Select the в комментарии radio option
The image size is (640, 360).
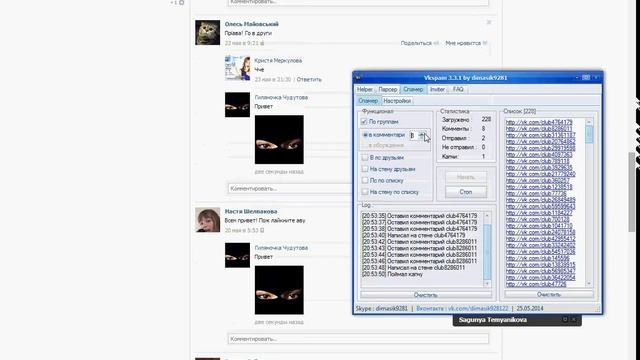(x=365, y=135)
